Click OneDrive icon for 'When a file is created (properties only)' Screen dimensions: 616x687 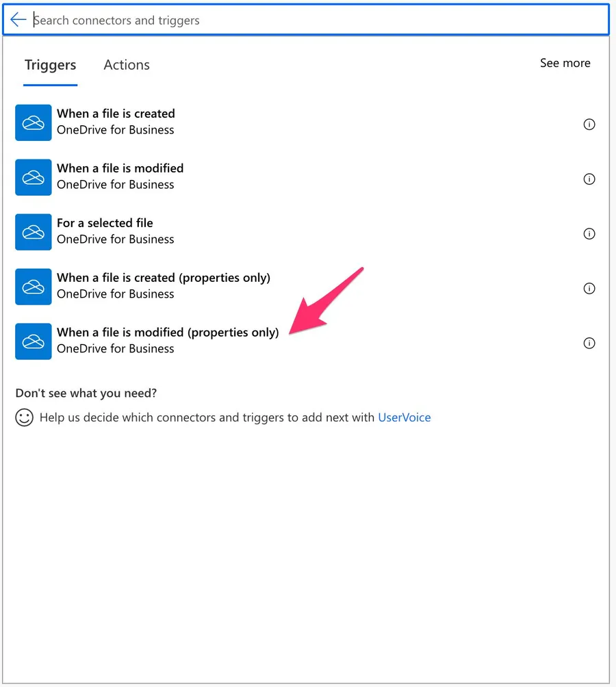[34, 287]
